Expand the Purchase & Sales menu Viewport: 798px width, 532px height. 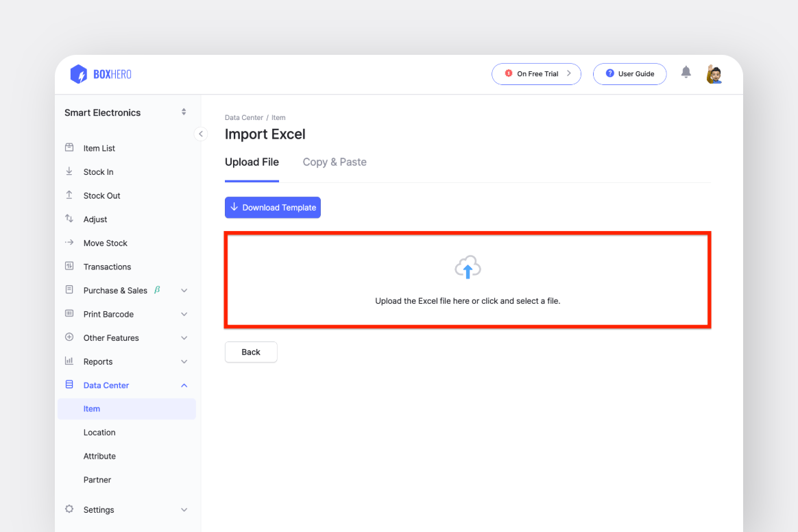tap(184, 291)
